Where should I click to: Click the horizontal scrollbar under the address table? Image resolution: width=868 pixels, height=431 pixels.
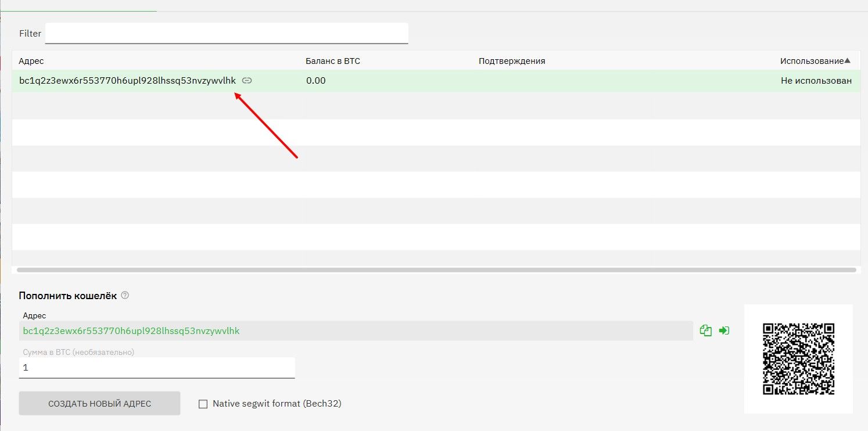436,270
